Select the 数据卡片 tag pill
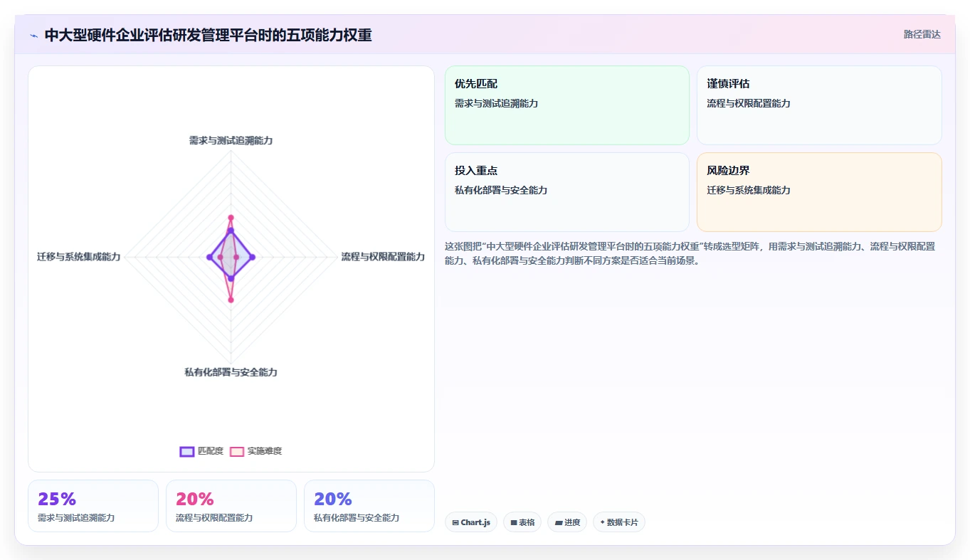The height and width of the screenshot is (560, 970). click(619, 522)
